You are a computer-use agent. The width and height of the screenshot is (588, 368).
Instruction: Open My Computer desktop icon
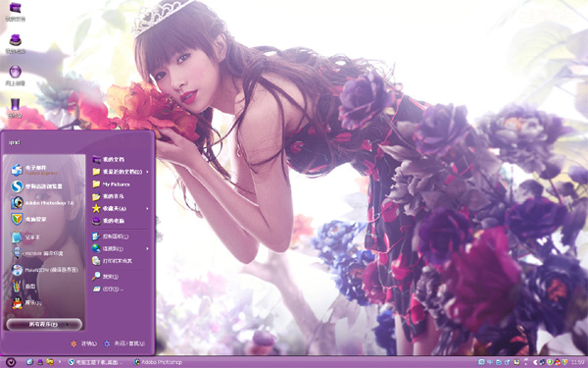[x=15, y=43]
